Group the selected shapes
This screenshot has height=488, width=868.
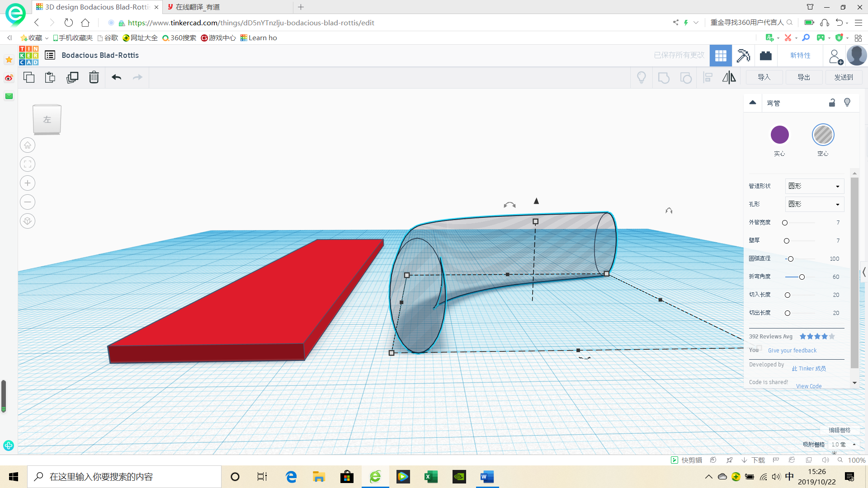[663, 78]
